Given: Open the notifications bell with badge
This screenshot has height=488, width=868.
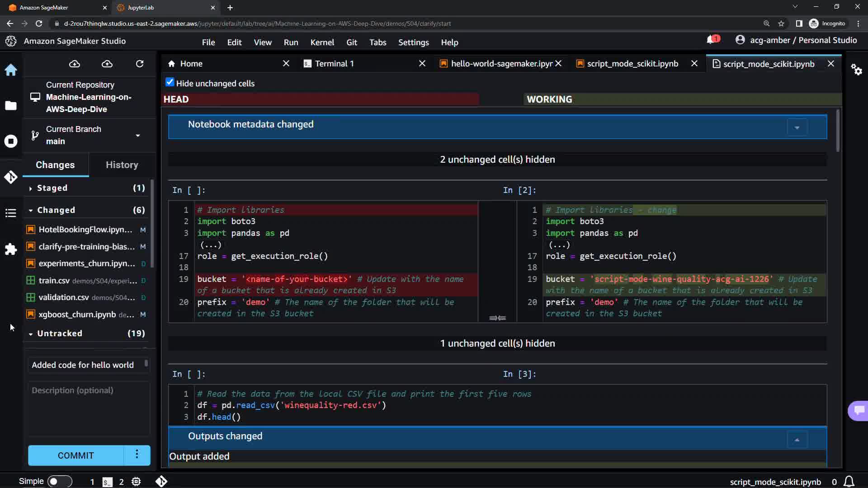Looking at the screenshot, I should 712,40.
